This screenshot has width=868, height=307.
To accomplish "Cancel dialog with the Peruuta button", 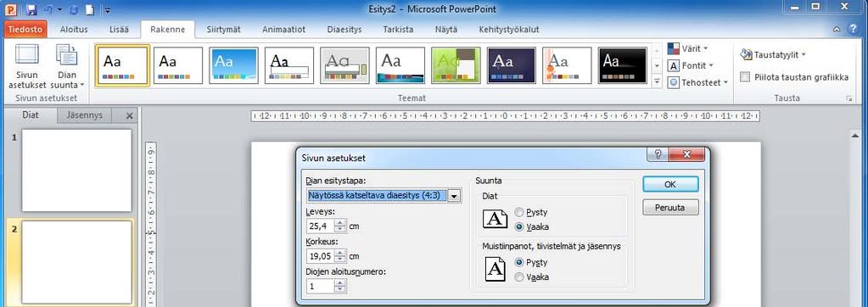I will coord(670,208).
